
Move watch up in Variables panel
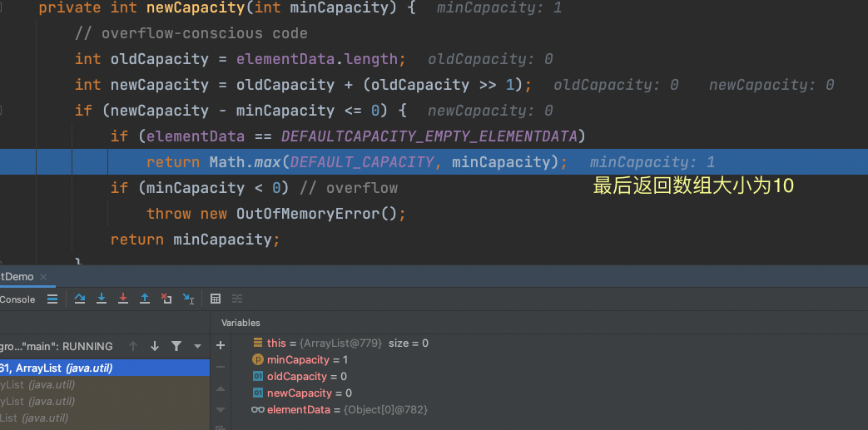point(221,389)
